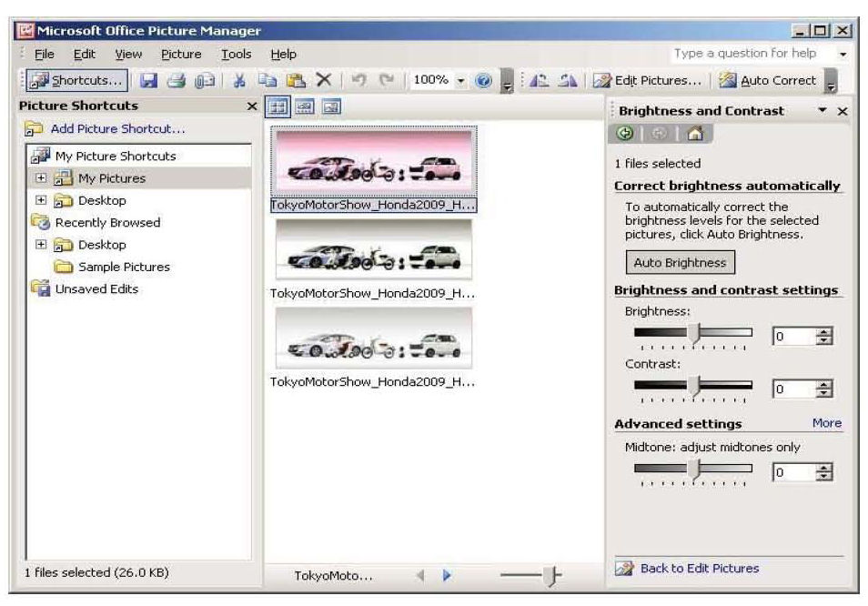Open the Picture menu
Screen dimensions: 868x606
(x=181, y=55)
